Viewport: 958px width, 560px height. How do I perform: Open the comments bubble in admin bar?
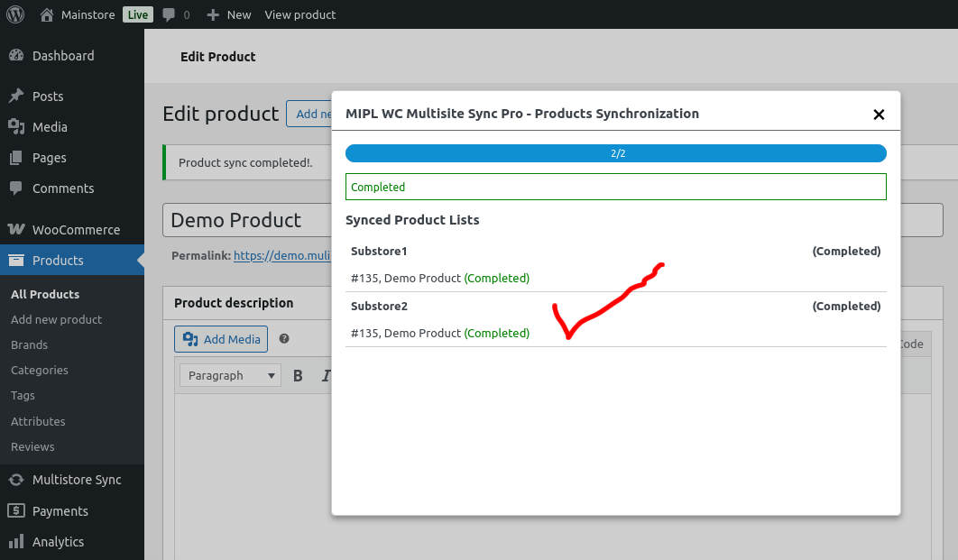170,15
